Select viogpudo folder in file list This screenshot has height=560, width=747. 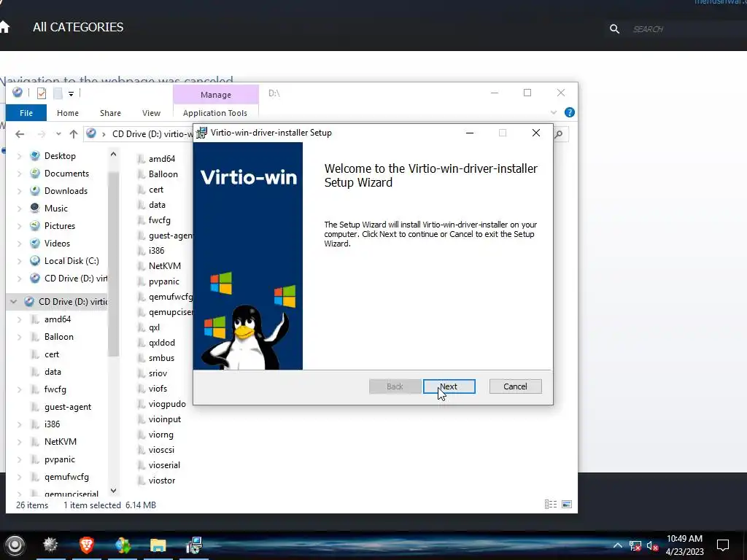pyautogui.click(x=167, y=404)
